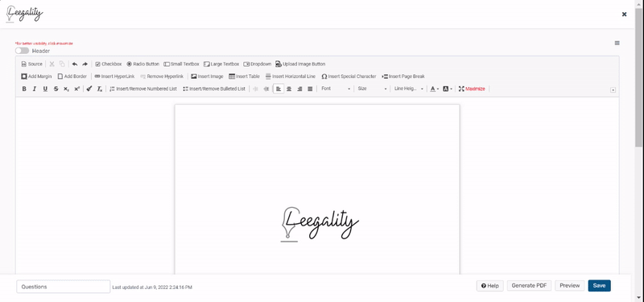Screen dimensions: 644x302
Task: Open the Line Height dropdown
Action: pos(408,89)
